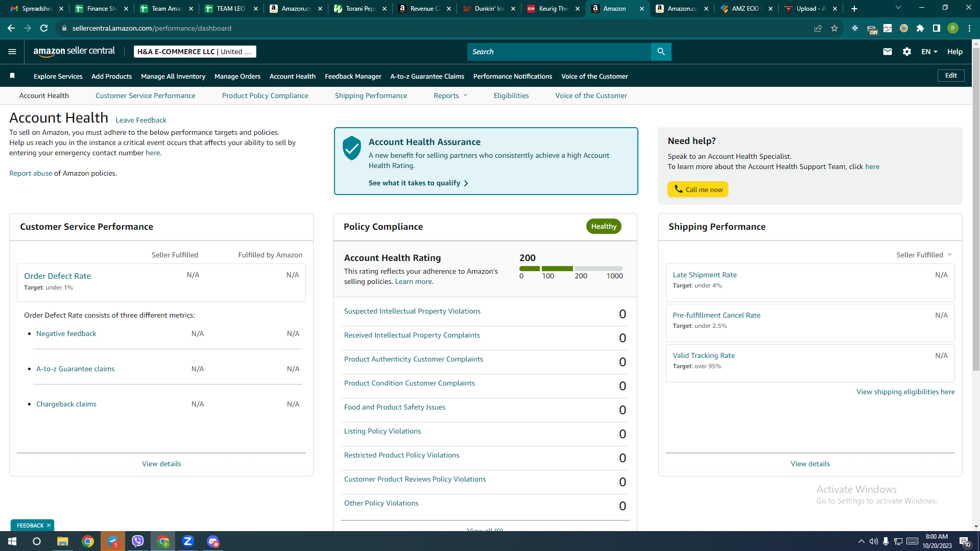Click See what it takes to qualify
The width and height of the screenshot is (980, 551).
(418, 183)
